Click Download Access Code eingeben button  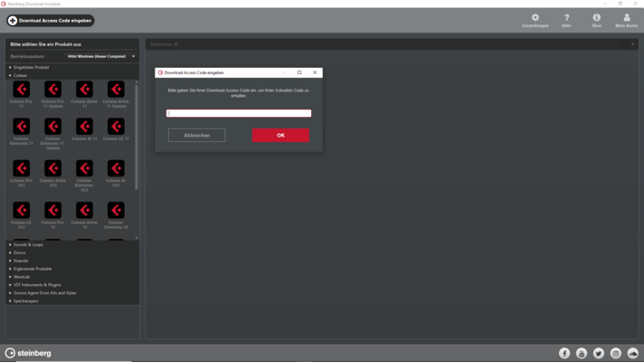click(50, 21)
